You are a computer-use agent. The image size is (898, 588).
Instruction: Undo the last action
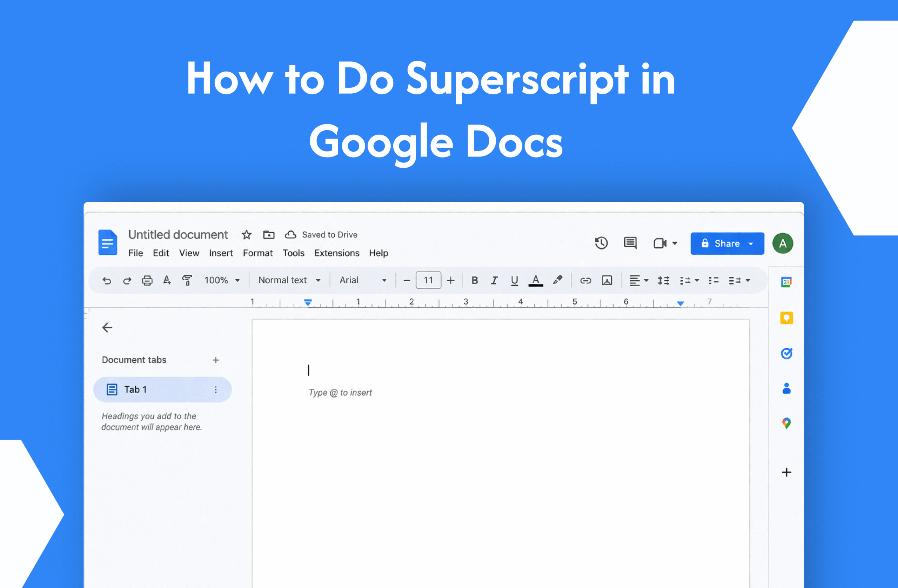click(x=107, y=280)
